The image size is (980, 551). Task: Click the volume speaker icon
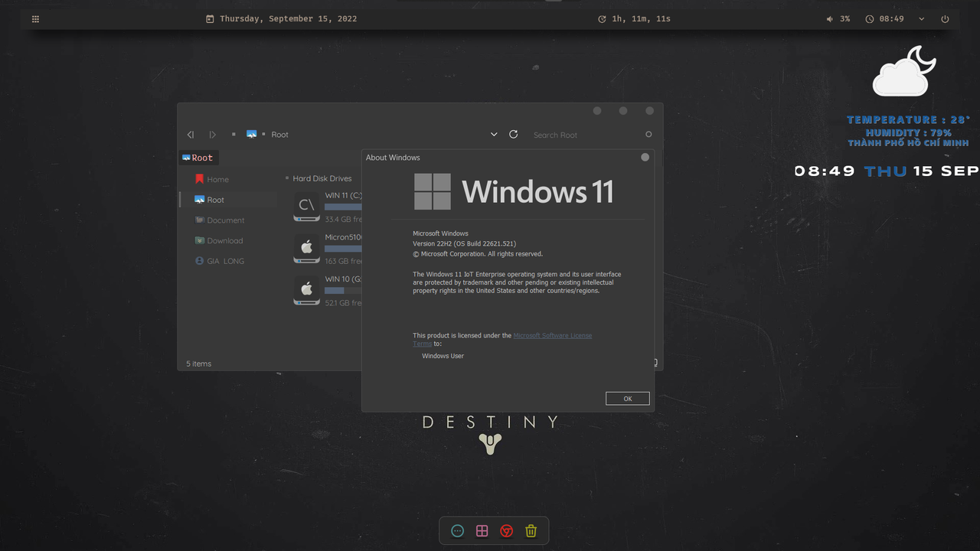[x=830, y=19]
